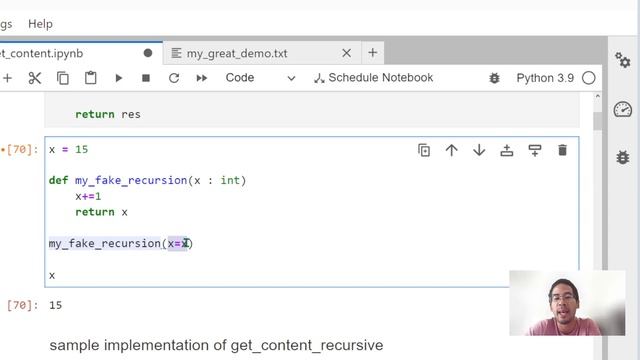Open the Settings menu

pyautogui.click(x=6, y=24)
